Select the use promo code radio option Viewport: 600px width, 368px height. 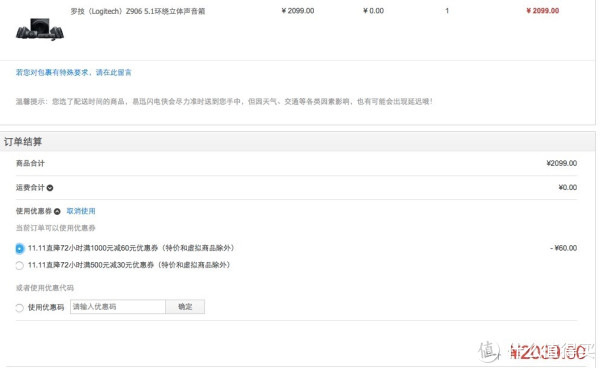pyautogui.click(x=20, y=308)
